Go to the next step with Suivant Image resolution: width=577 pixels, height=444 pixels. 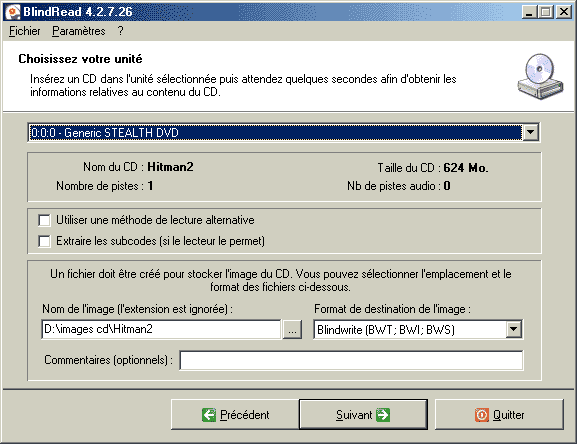pos(363,415)
